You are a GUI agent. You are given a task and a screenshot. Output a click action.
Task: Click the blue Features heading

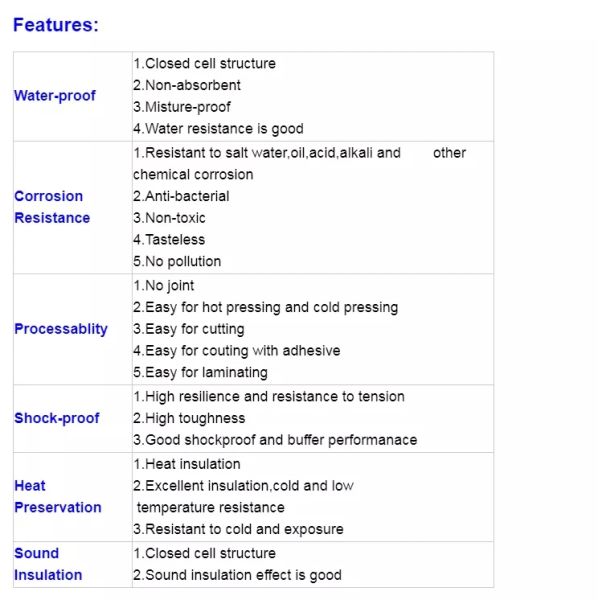[55, 25]
